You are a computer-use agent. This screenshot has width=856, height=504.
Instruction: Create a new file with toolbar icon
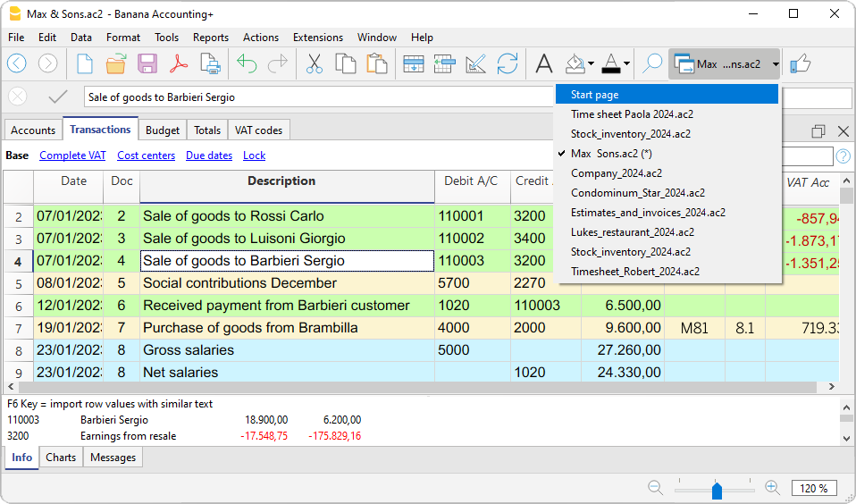(85, 63)
